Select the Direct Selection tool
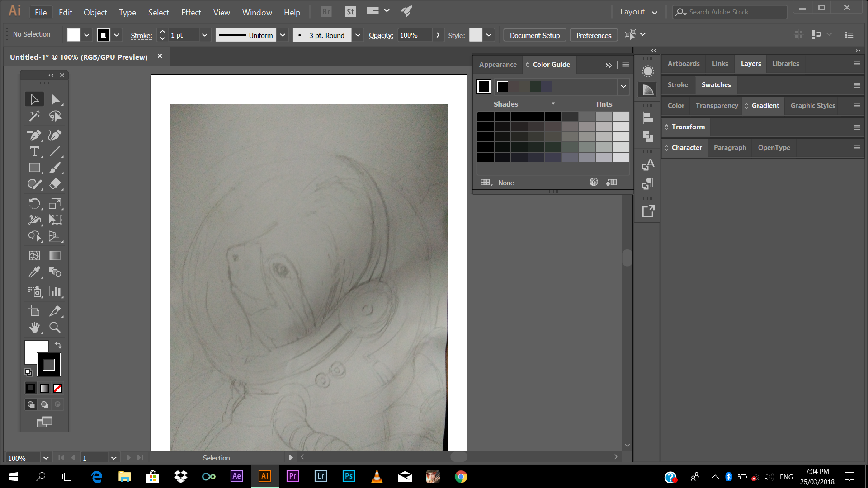The height and width of the screenshot is (488, 868). click(x=55, y=99)
